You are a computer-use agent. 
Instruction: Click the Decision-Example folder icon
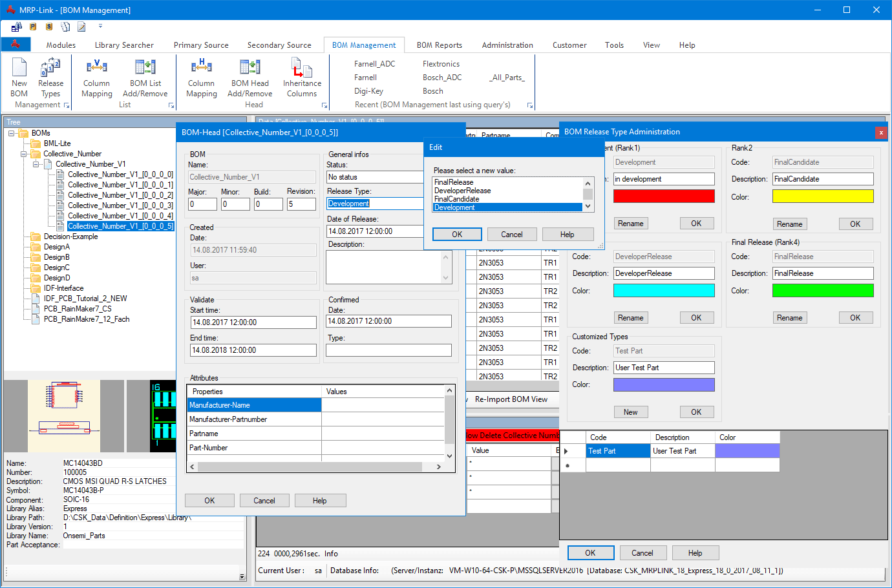tap(36, 236)
